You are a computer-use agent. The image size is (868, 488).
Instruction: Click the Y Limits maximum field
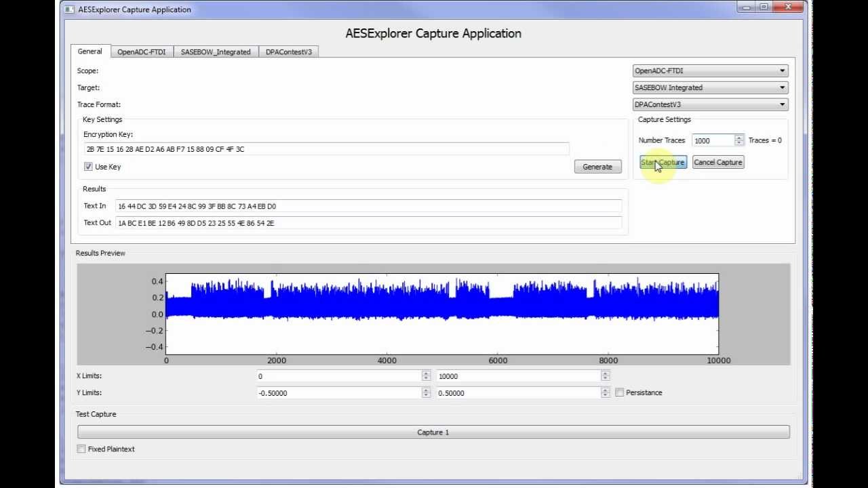click(x=518, y=393)
